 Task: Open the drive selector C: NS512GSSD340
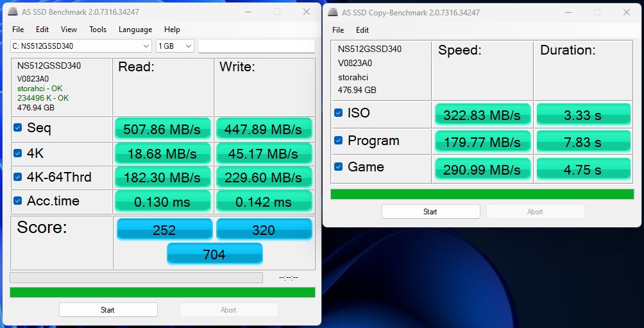click(x=81, y=46)
